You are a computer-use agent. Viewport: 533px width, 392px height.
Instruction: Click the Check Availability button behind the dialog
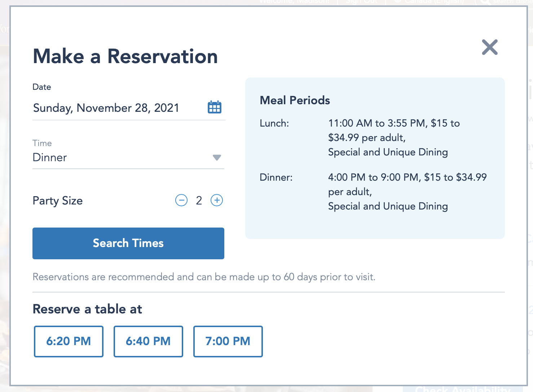pyautogui.click(x=463, y=389)
